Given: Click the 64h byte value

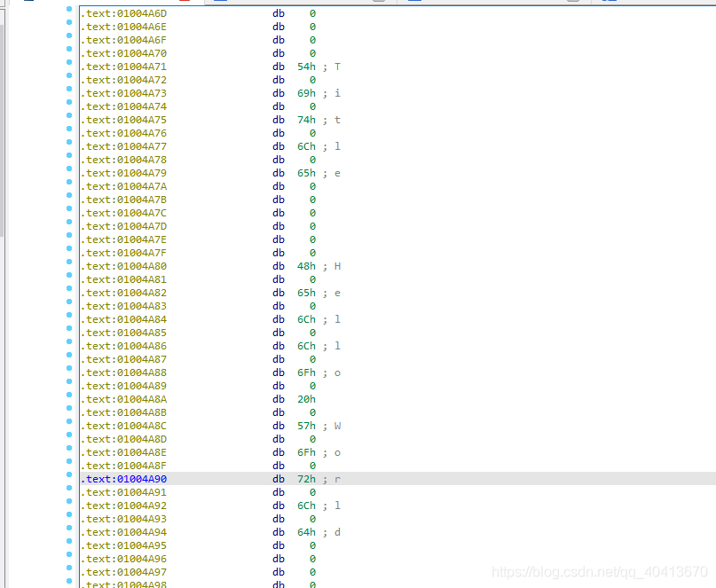Looking at the screenshot, I should (306, 532).
